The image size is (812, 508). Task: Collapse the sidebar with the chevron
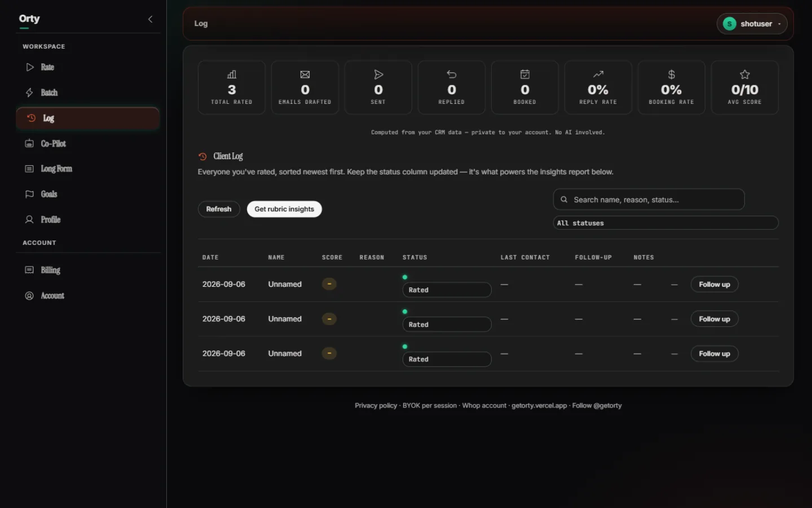(150, 19)
